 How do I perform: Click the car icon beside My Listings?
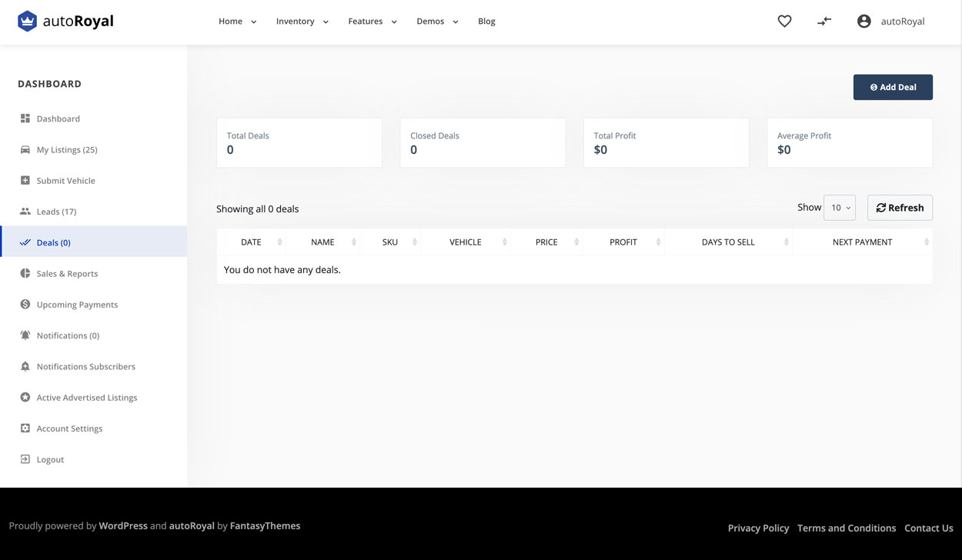pyautogui.click(x=25, y=149)
